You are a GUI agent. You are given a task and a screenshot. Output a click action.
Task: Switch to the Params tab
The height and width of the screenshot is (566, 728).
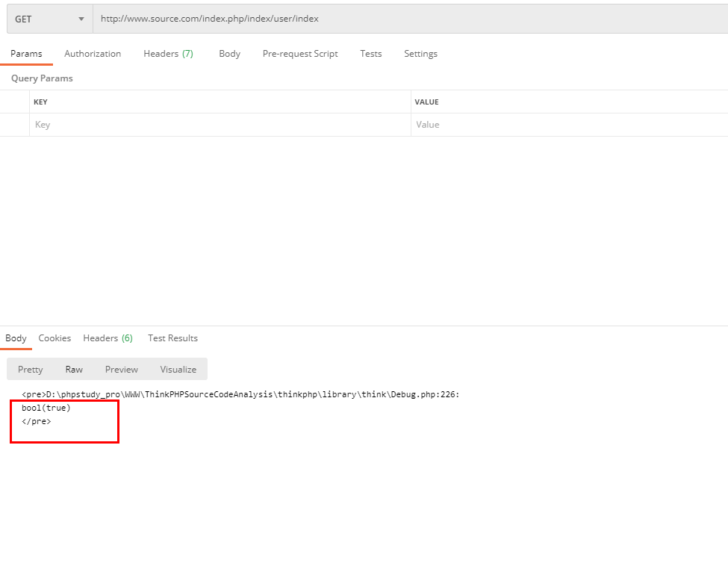(x=26, y=54)
